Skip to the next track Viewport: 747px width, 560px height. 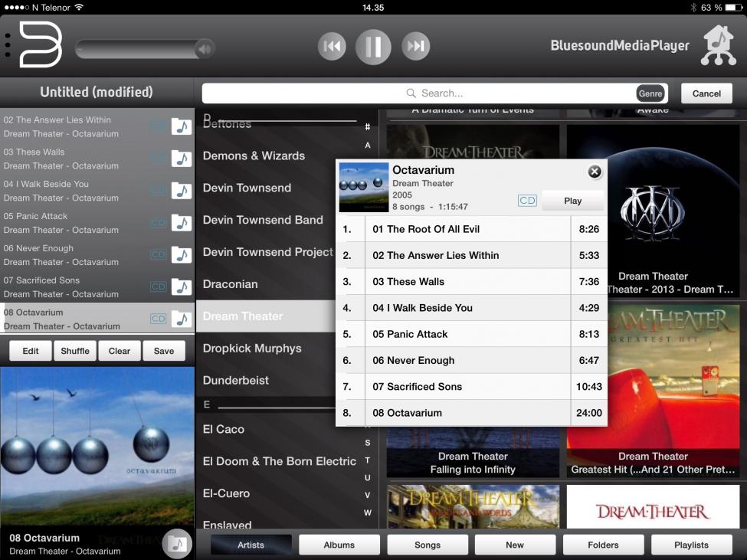(x=415, y=46)
